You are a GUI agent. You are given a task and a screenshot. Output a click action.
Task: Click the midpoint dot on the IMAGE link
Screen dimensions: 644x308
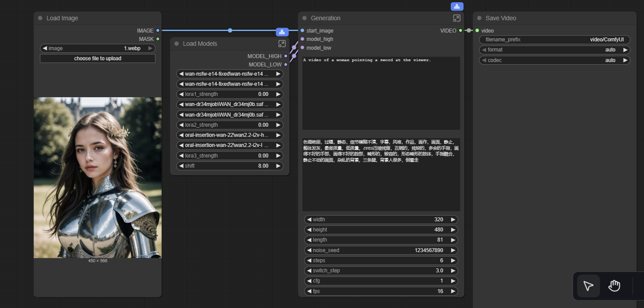tap(230, 30)
